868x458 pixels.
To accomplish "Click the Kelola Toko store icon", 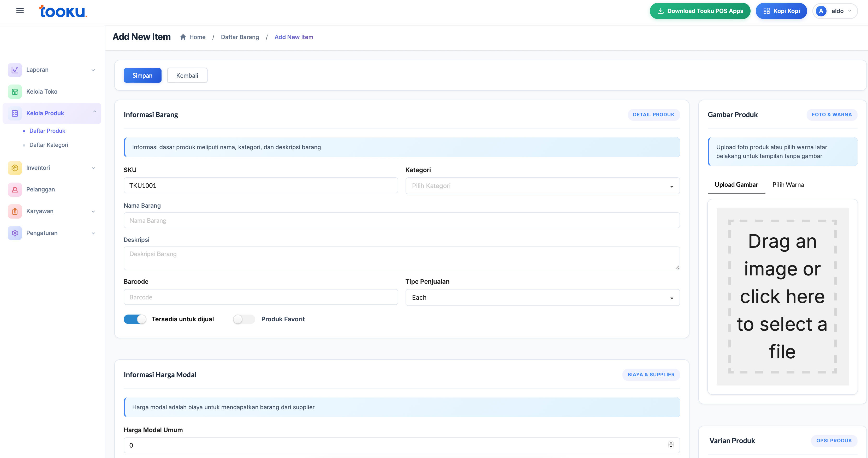I will click(15, 92).
